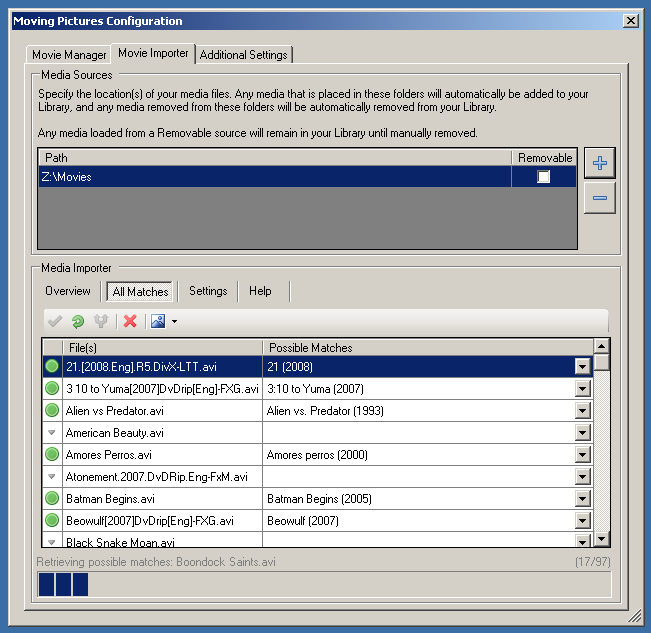Viewport: 651px width, 633px height.
Task: Remove media source with minus icon
Action: [600, 198]
